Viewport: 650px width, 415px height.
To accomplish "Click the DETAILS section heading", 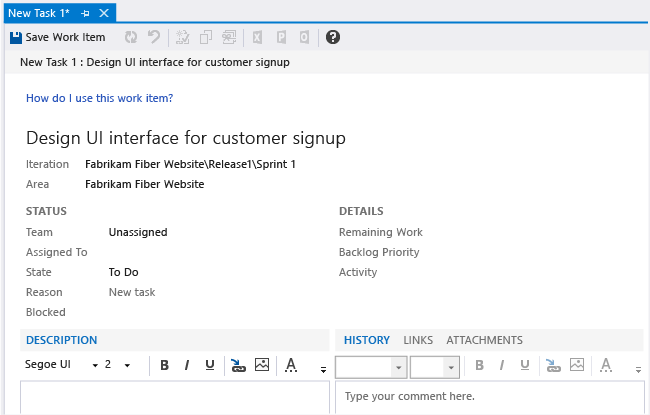I will coord(361,211).
